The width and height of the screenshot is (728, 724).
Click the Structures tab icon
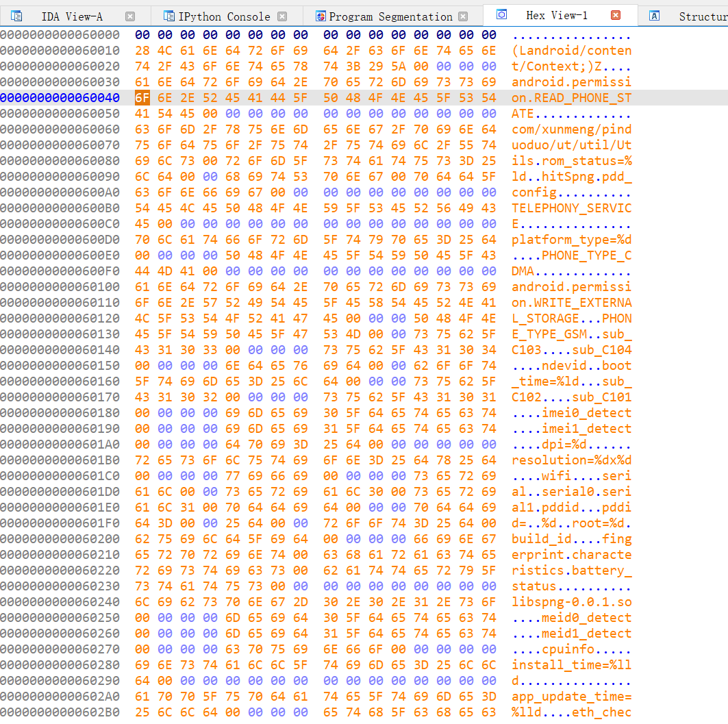654,16
